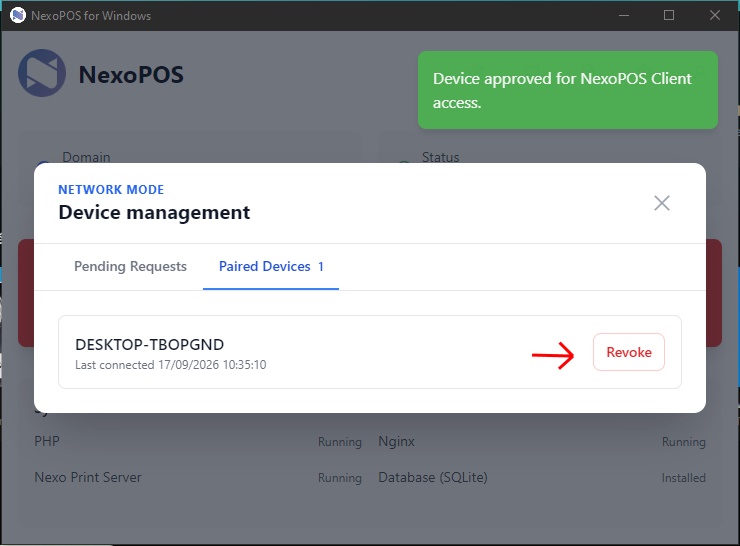The height and width of the screenshot is (546, 740).
Task: Click the NexoPOS title bar app icon
Action: click(18, 16)
